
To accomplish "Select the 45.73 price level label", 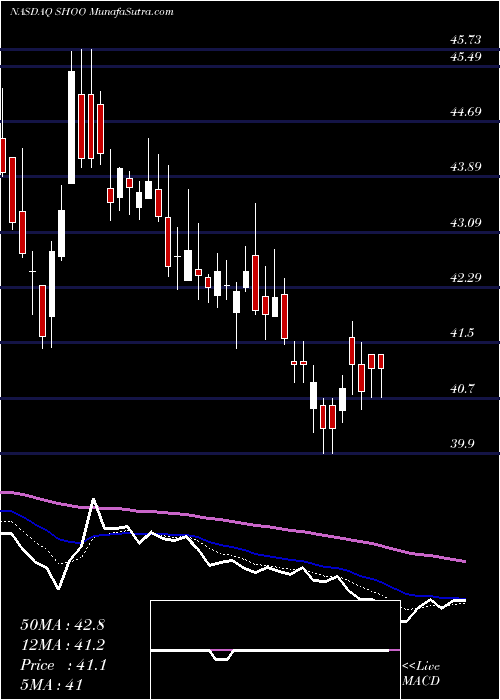I will tap(466, 40).
